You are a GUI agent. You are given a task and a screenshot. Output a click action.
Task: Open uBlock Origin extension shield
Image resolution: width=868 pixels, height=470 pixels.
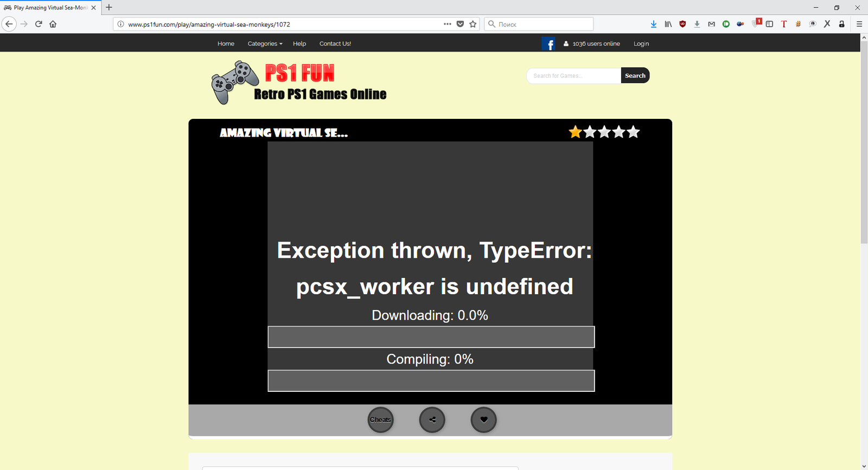tap(682, 24)
